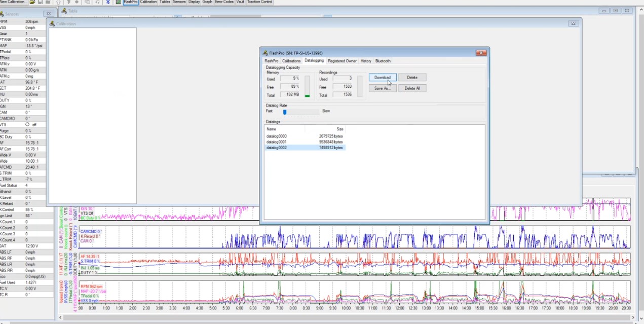Image resolution: width=644 pixels, height=324 pixels.
Task: Click the right arrow of the graph's horizontal scrollbar
Action: coord(632,318)
